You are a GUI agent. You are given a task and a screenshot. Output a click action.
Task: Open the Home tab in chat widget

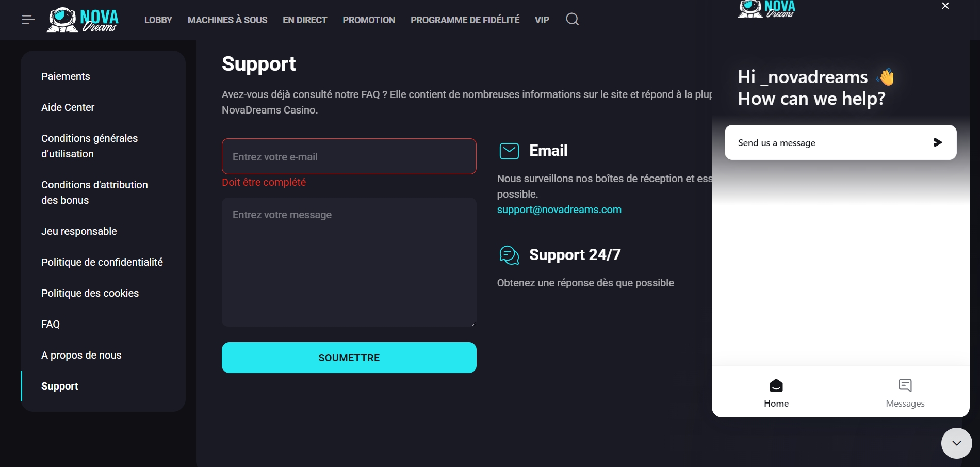(x=776, y=393)
